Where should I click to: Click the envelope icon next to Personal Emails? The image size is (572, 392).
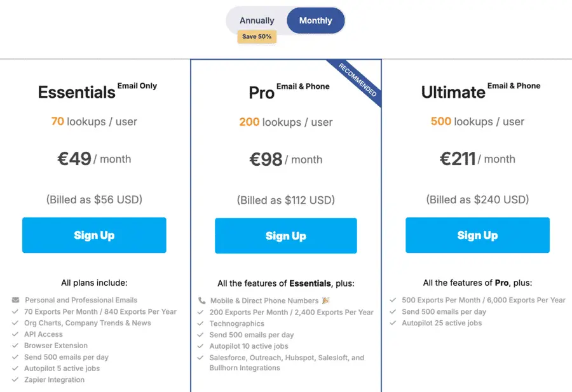(16, 300)
